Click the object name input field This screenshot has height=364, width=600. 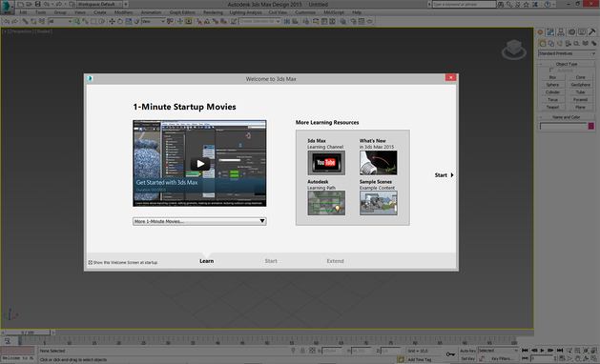tap(563, 126)
